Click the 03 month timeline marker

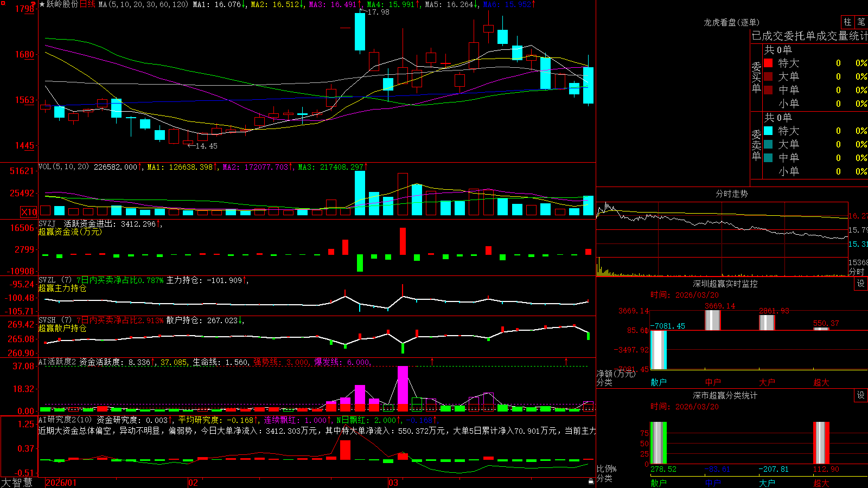393,483
